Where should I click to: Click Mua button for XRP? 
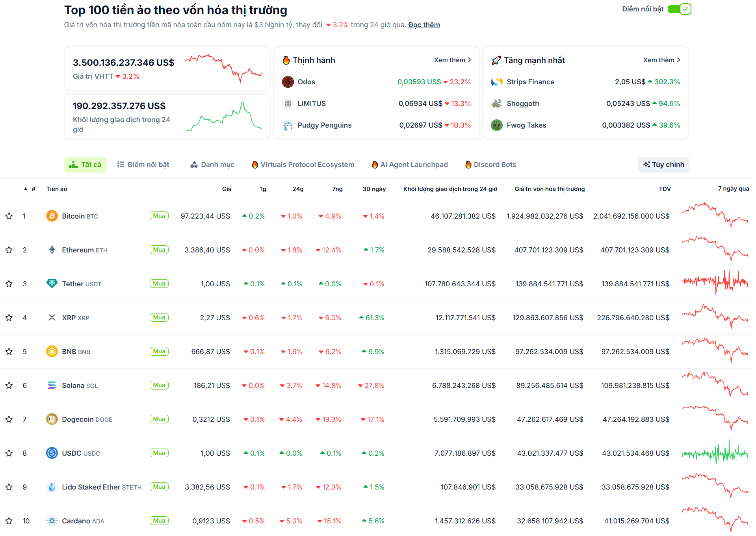tap(159, 317)
